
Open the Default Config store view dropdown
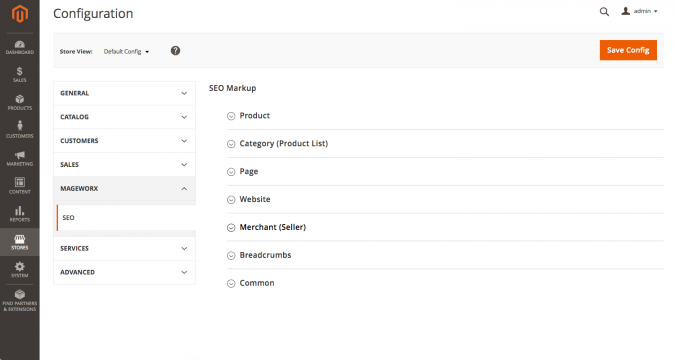[x=126, y=52]
